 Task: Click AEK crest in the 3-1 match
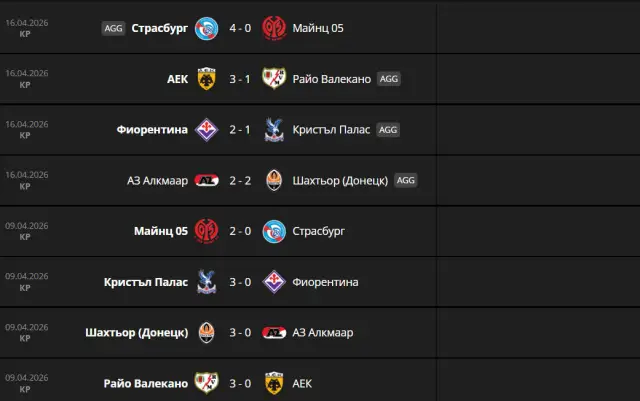[x=207, y=79]
